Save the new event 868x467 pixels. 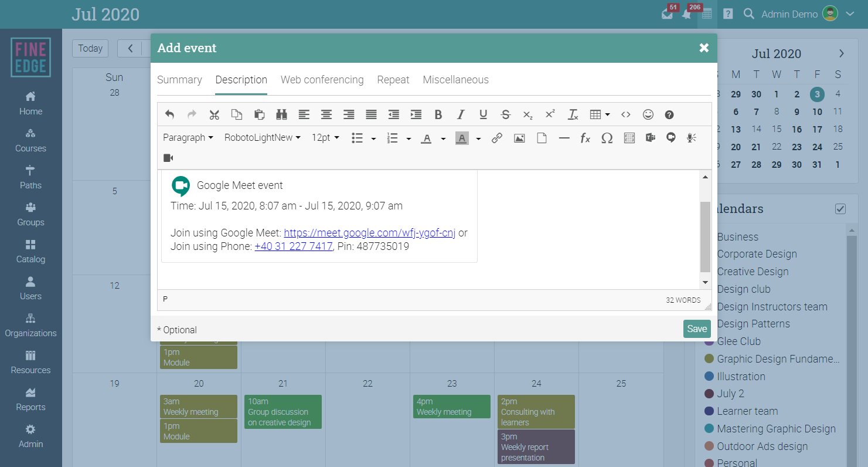point(697,329)
